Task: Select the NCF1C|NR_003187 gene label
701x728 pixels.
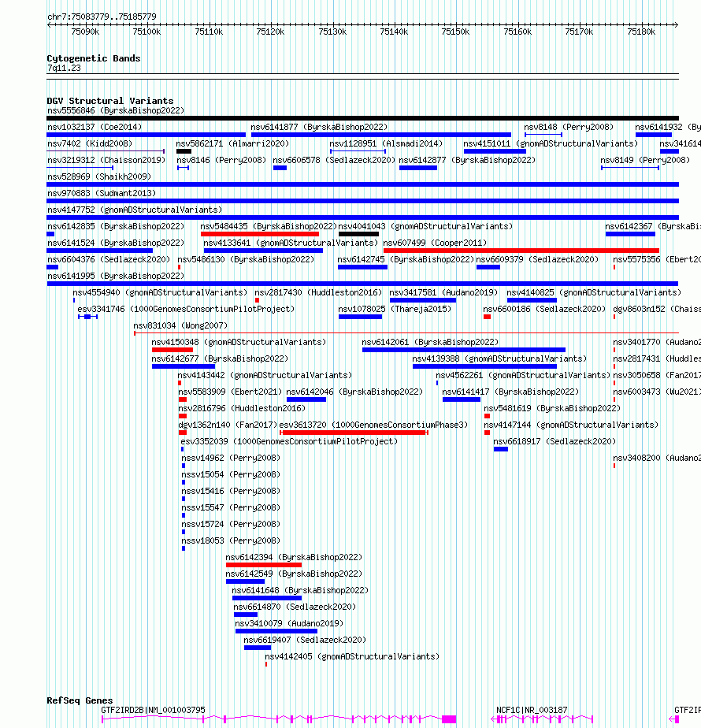Action: 532,711
